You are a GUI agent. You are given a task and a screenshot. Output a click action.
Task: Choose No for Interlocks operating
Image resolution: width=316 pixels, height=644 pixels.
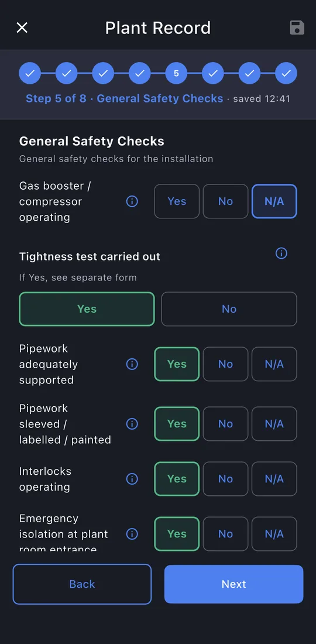point(225,479)
